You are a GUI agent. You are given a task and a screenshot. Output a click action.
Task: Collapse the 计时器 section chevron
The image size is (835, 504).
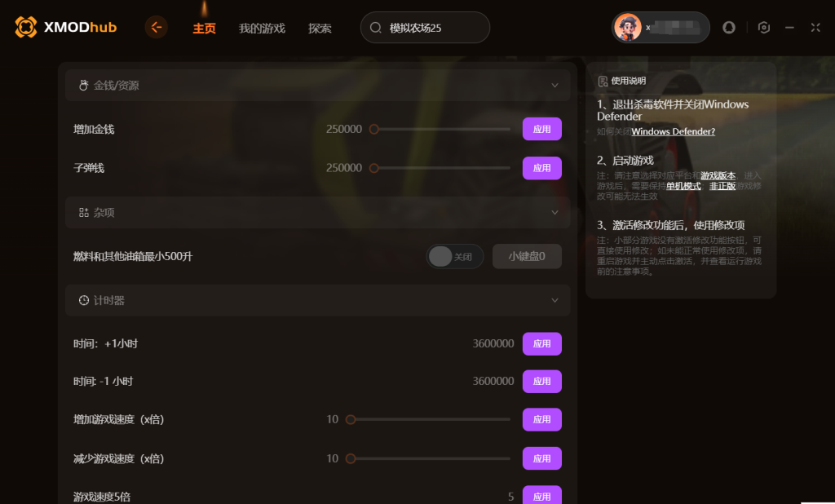(554, 300)
